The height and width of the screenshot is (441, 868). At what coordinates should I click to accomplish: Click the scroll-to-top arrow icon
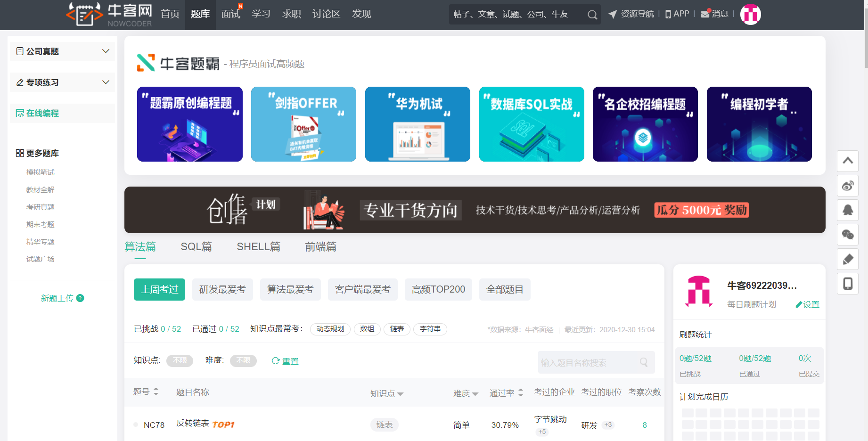coord(848,161)
